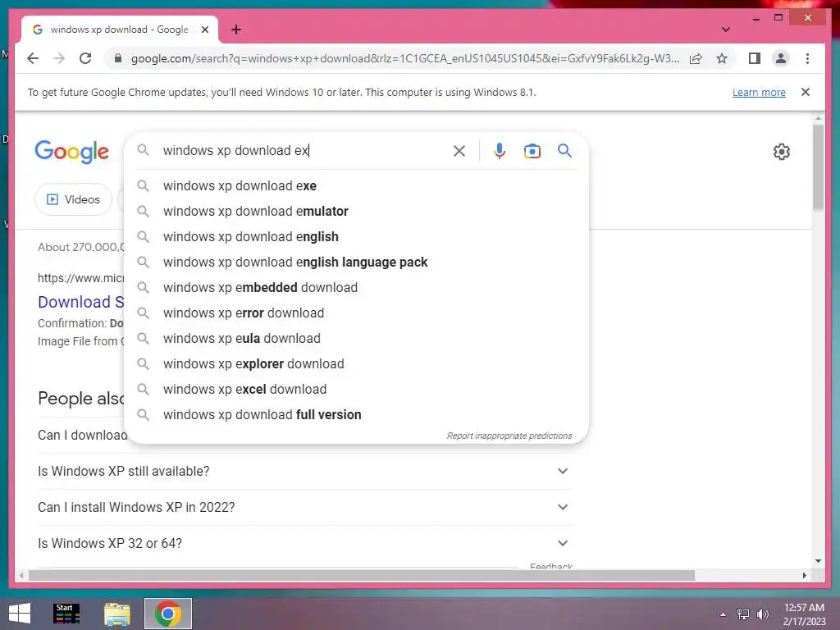Share this page using the share icon
The image size is (840, 630).
(696, 58)
